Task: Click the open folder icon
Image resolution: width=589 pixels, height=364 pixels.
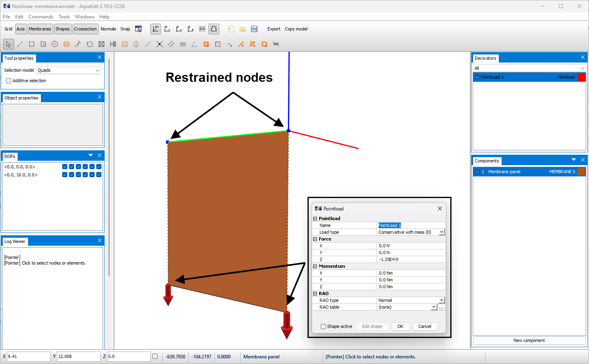Action: pos(243,29)
